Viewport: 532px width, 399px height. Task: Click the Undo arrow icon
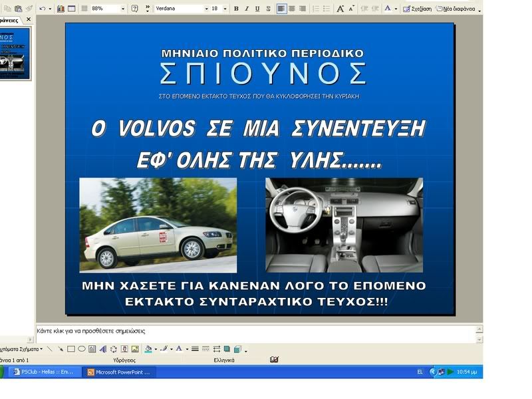click(42, 9)
